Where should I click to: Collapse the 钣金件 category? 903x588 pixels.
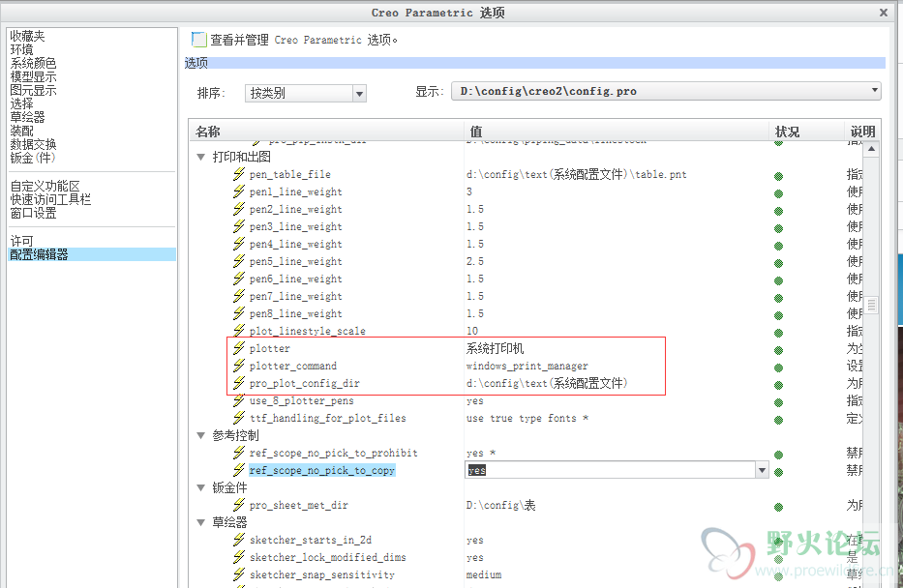(x=201, y=487)
